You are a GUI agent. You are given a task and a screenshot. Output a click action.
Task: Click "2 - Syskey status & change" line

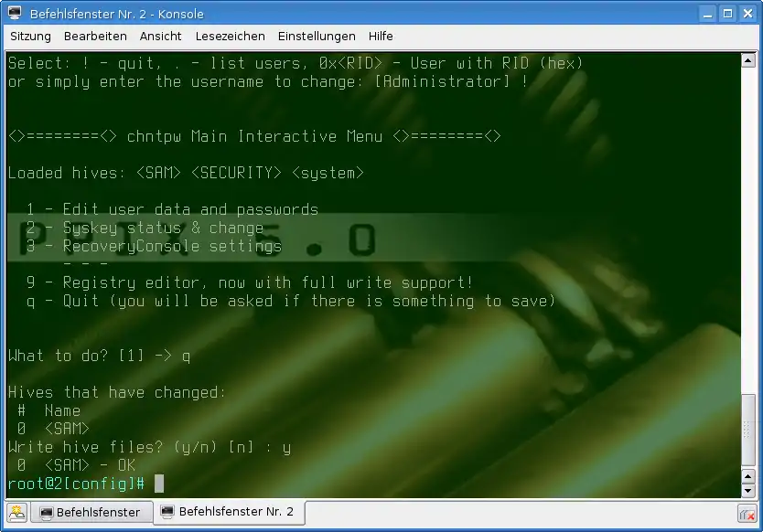pyautogui.click(x=145, y=229)
